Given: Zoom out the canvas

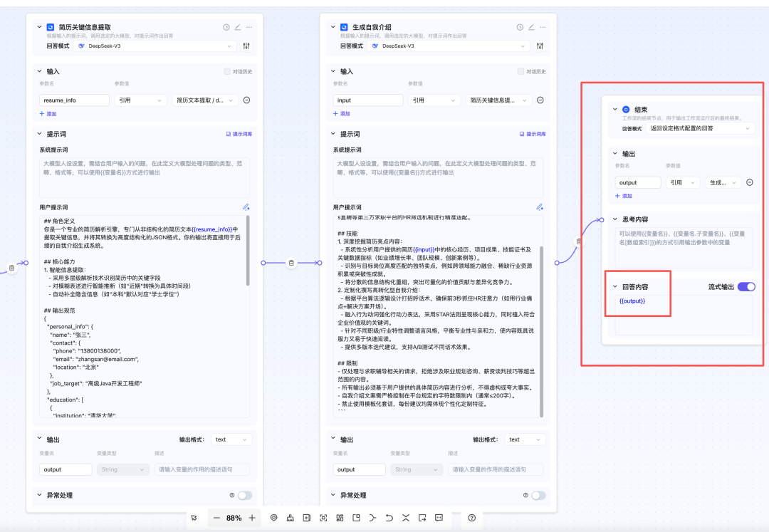Looking at the screenshot, I should coord(216,518).
